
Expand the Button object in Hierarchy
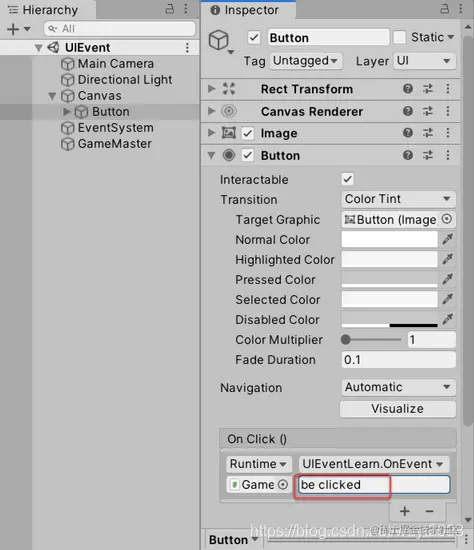[66, 112]
